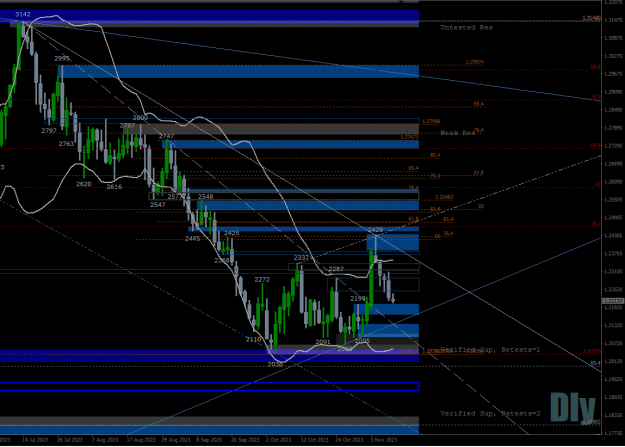This screenshot has height=447, width=625.
Task: Click the 1.30875 price scale value
Action: click(x=613, y=38)
